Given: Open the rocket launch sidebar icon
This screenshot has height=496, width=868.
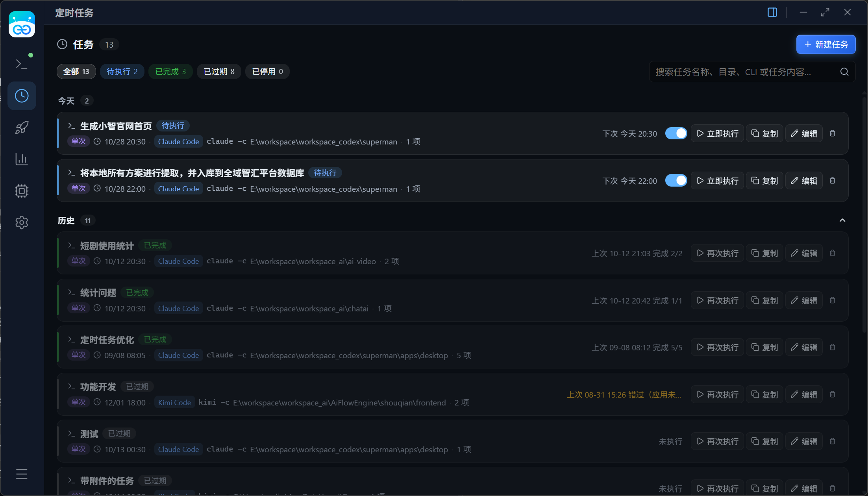Looking at the screenshot, I should coord(22,128).
